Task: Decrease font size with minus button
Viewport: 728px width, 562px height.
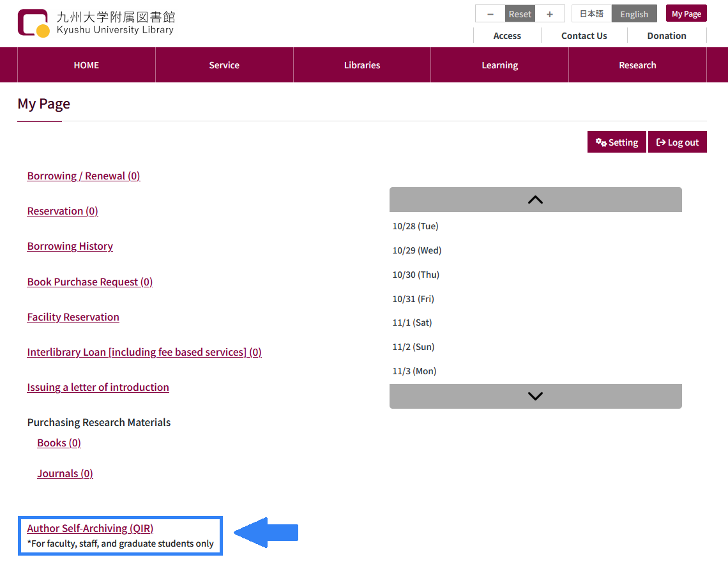Action: 490,14
